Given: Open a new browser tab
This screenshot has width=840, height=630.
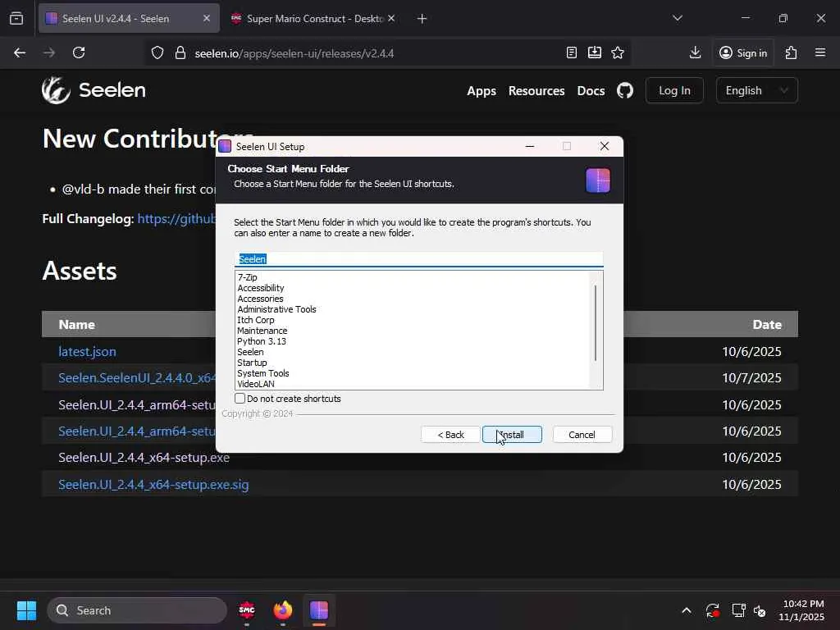Looking at the screenshot, I should (422, 19).
